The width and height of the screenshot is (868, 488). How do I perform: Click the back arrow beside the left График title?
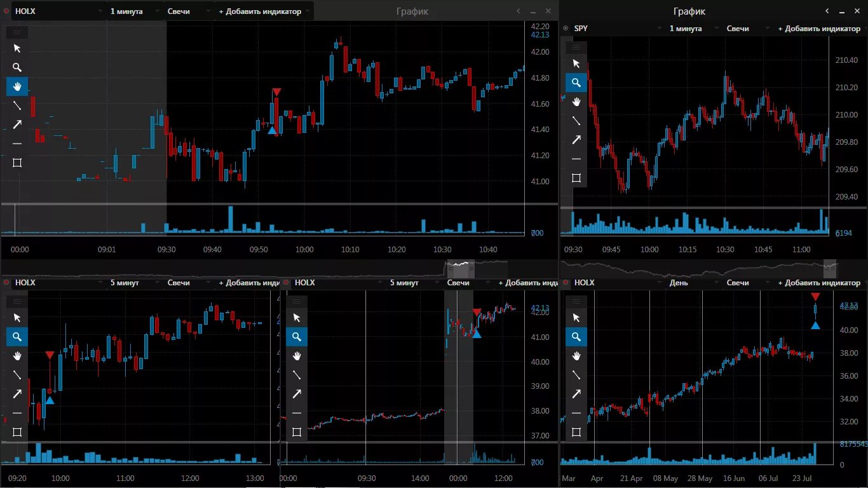click(519, 11)
